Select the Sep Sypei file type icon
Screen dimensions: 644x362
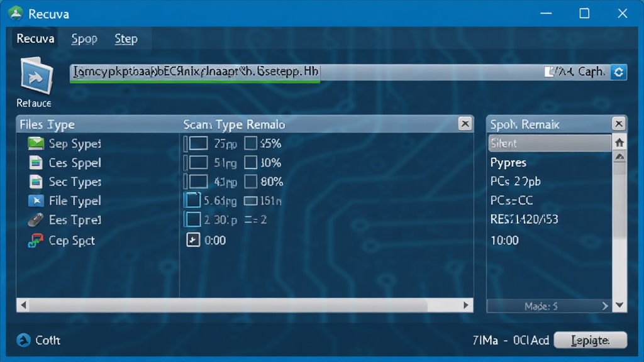point(36,144)
